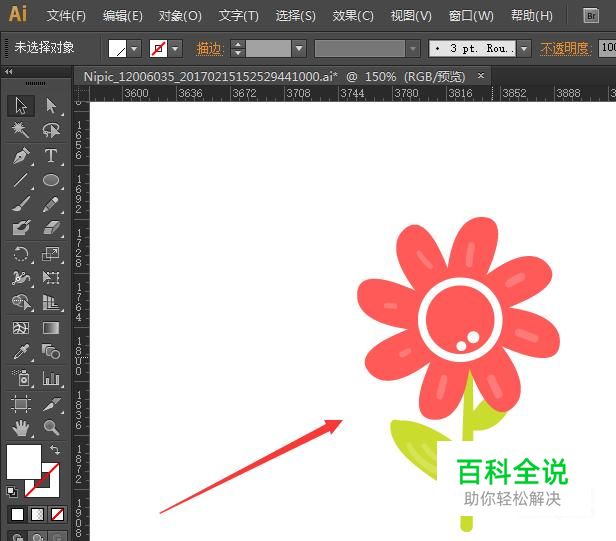Select the Blob Brush tool
Viewport: 616px width, 541px height.
(21, 228)
